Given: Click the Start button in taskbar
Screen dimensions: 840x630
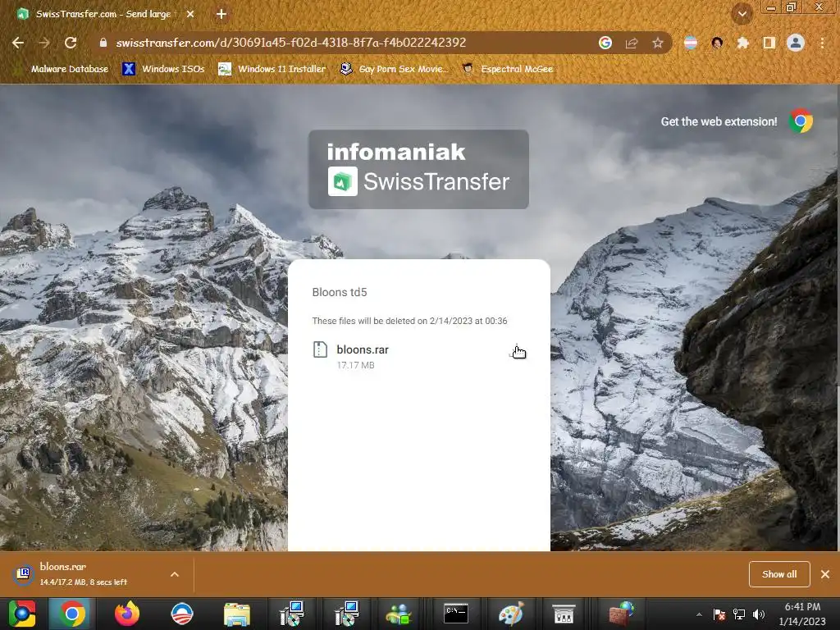Looking at the screenshot, I should tap(22, 614).
